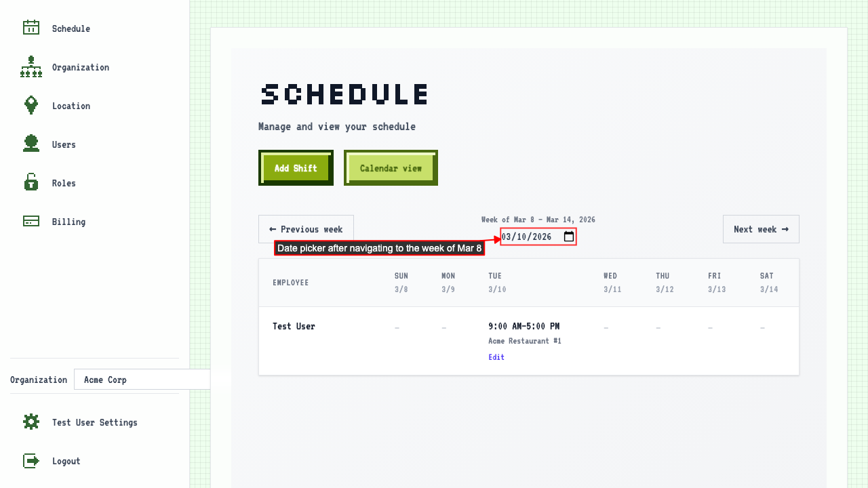Go to Previous week
Screen dimensions: 868x488
tap(306, 229)
